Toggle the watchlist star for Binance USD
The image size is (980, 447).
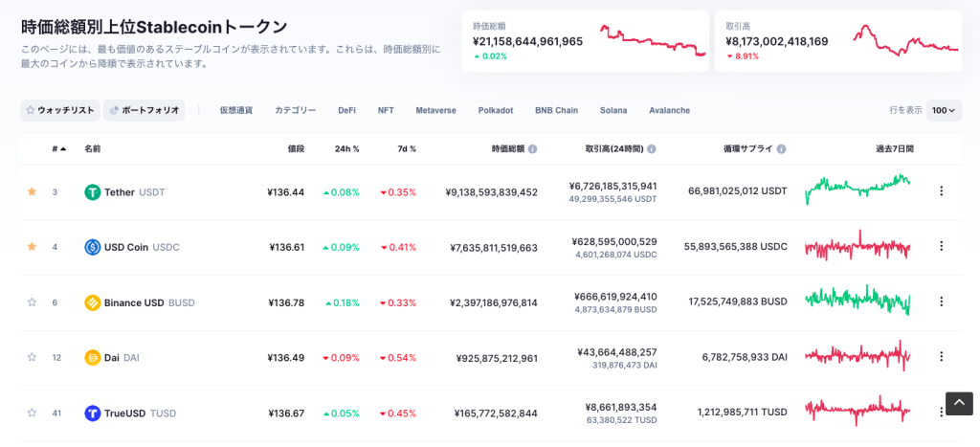(x=32, y=302)
